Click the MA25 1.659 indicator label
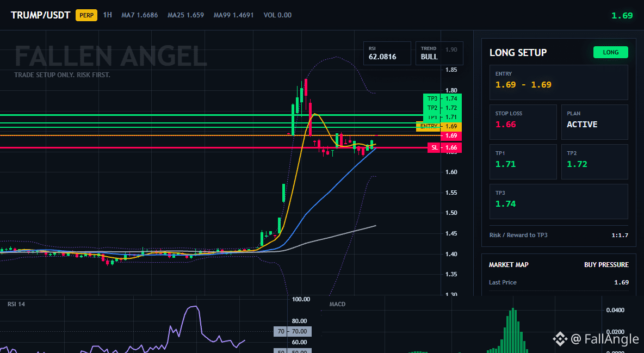 [x=185, y=15]
